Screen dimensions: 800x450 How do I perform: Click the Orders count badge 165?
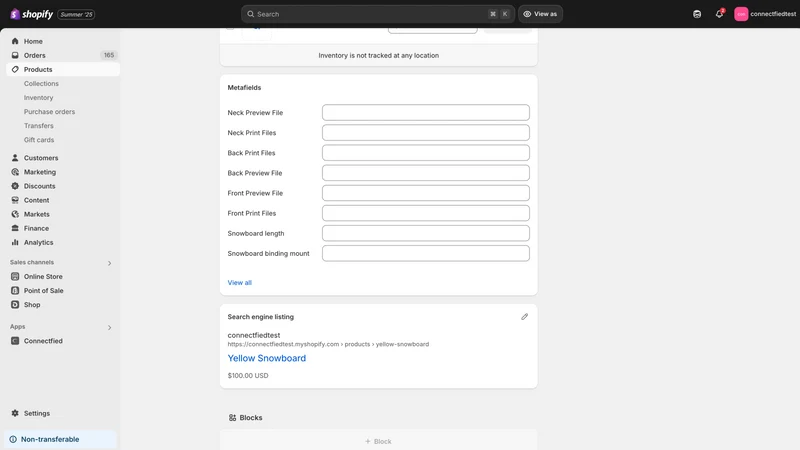tap(109, 55)
